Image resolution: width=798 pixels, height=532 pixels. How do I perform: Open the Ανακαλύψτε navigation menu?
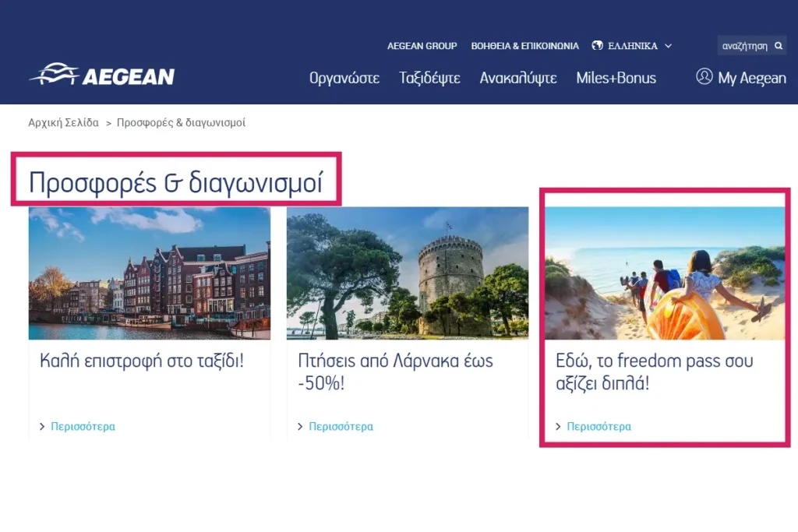point(518,78)
